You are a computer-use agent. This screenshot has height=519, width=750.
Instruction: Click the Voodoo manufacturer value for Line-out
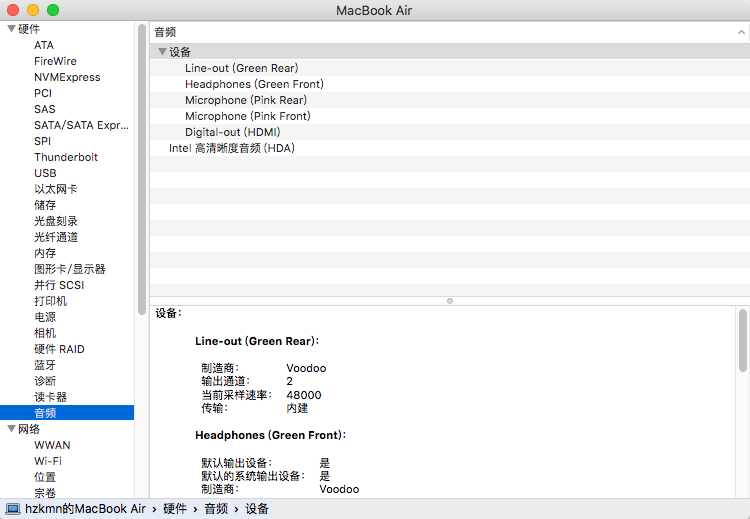pyautogui.click(x=306, y=368)
